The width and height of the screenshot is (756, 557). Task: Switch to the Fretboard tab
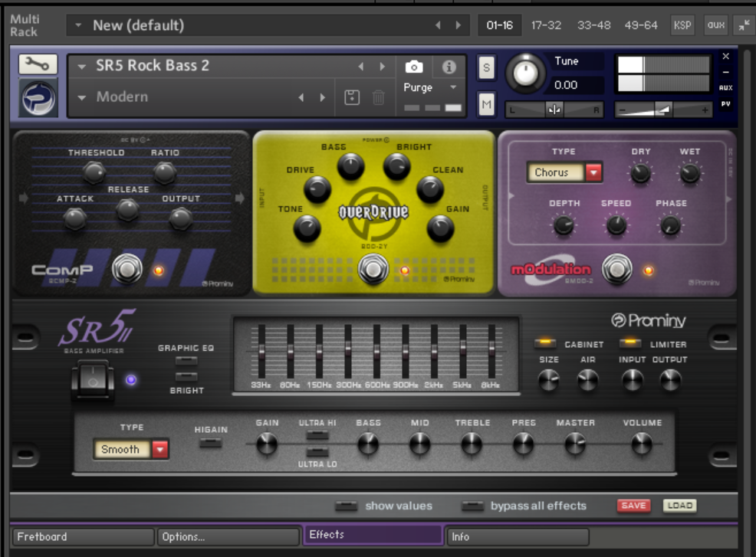84,537
